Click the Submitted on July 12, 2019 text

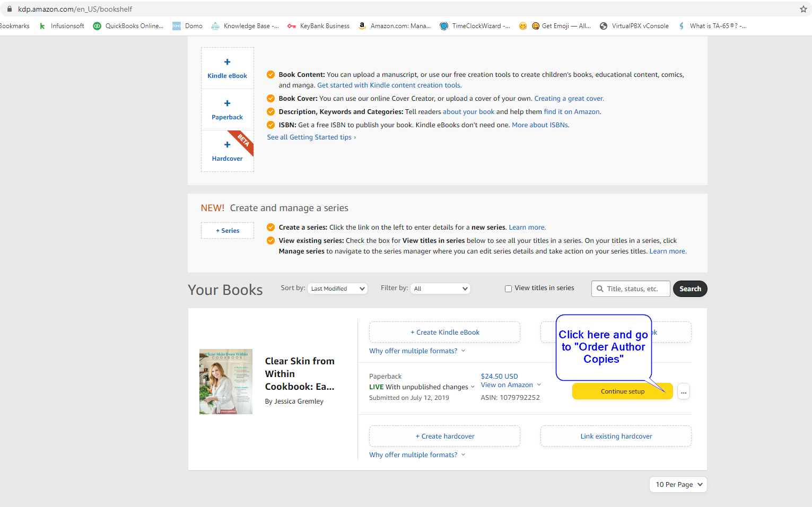tap(409, 398)
